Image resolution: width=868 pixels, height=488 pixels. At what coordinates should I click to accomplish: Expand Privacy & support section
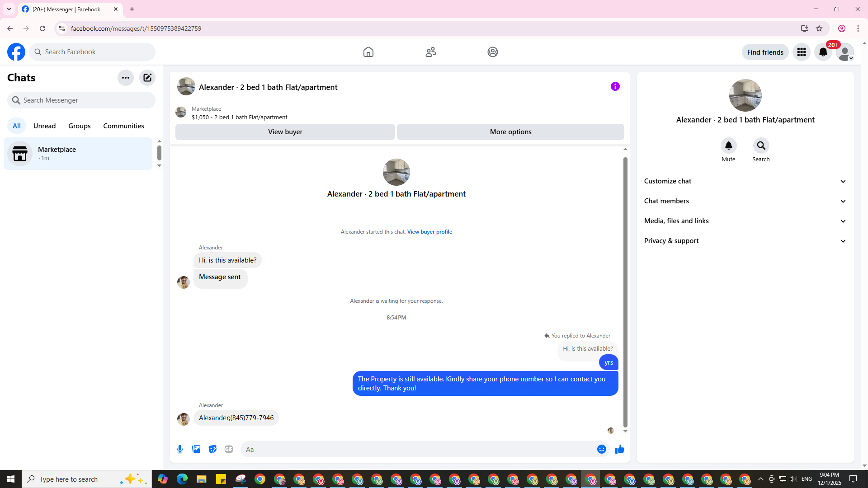coord(745,241)
